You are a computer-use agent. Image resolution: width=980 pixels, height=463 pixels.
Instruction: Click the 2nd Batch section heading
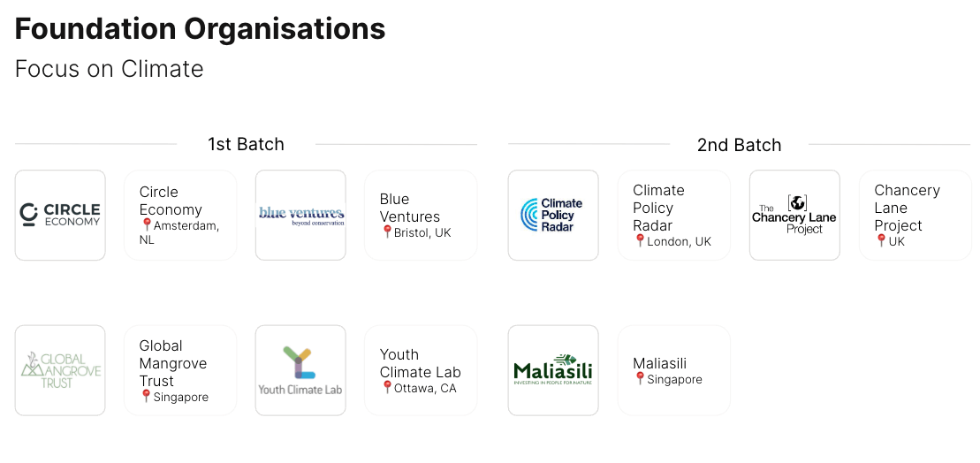click(740, 145)
